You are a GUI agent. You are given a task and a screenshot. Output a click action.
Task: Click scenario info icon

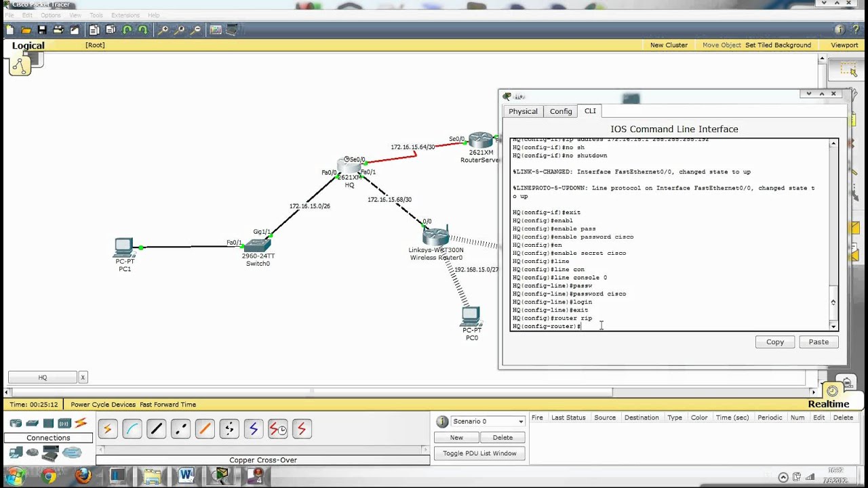(442, 422)
